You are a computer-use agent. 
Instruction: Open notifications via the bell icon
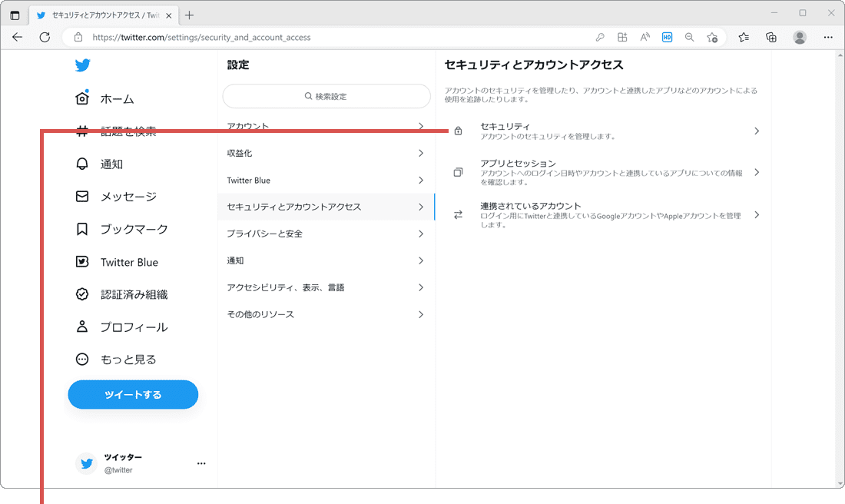point(82,164)
